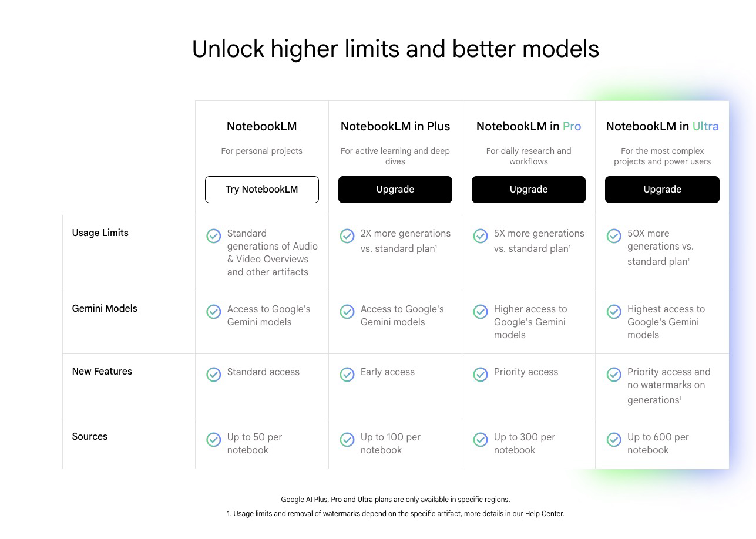Click checkmark icon beside 5X more generations
This screenshot has height=539, width=756.
click(x=481, y=236)
